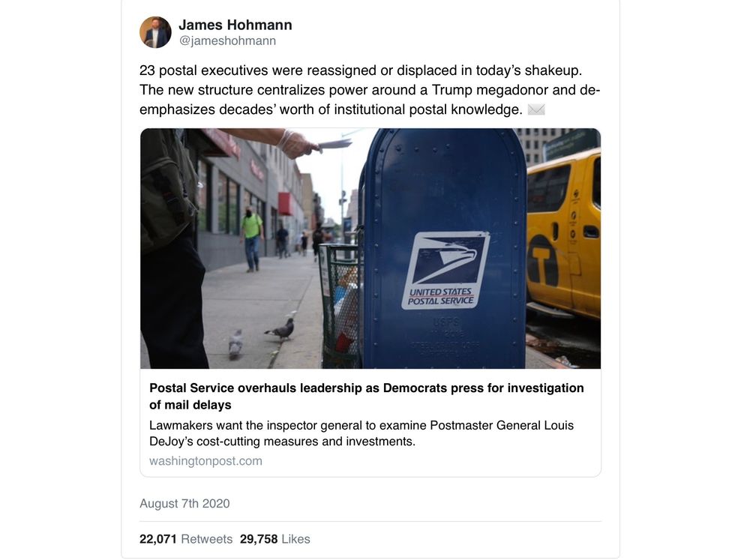
Task: Open the @jameshohmann handle link
Action: (x=227, y=40)
